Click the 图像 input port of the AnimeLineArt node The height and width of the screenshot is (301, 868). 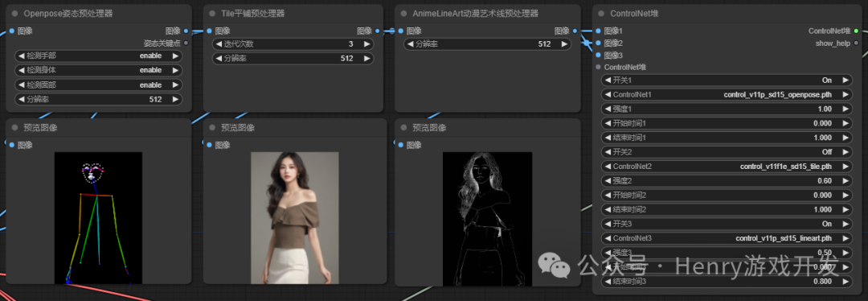coord(400,31)
